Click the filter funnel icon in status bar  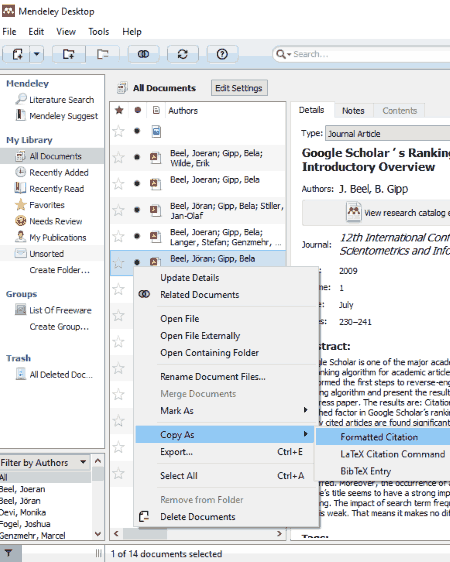click(9, 553)
